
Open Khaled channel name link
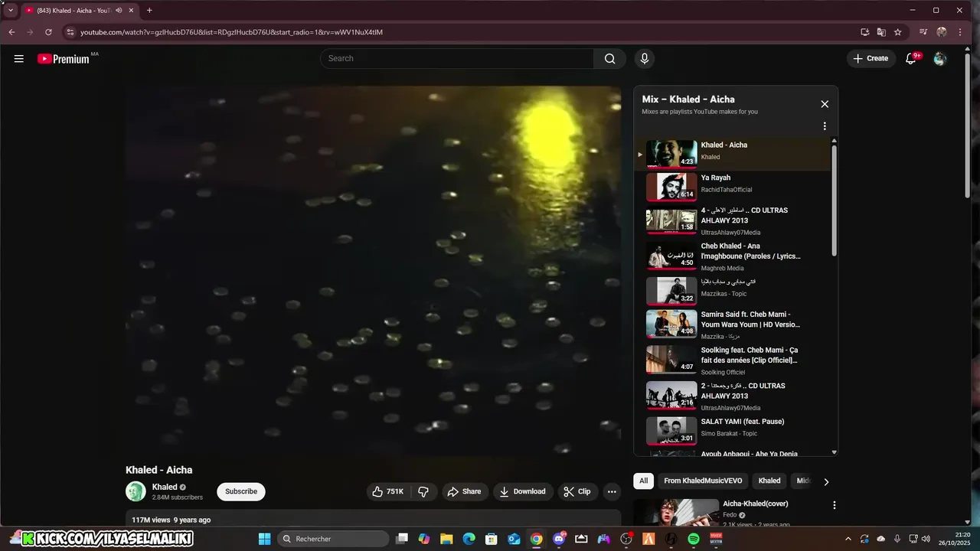click(165, 487)
